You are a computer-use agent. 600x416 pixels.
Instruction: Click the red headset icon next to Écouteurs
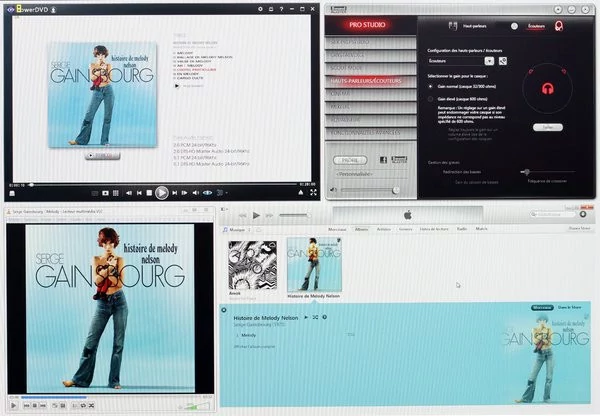coord(559,26)
